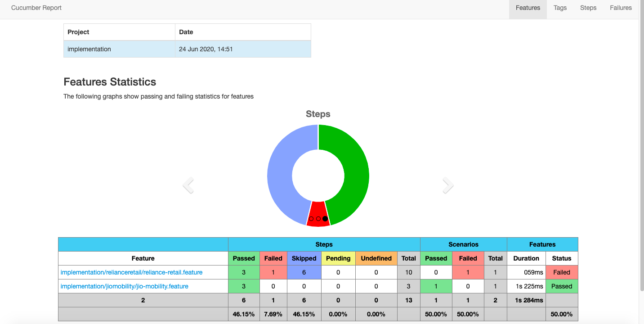Sort by the Status column header
644x324 pixels.
point(561,258)
